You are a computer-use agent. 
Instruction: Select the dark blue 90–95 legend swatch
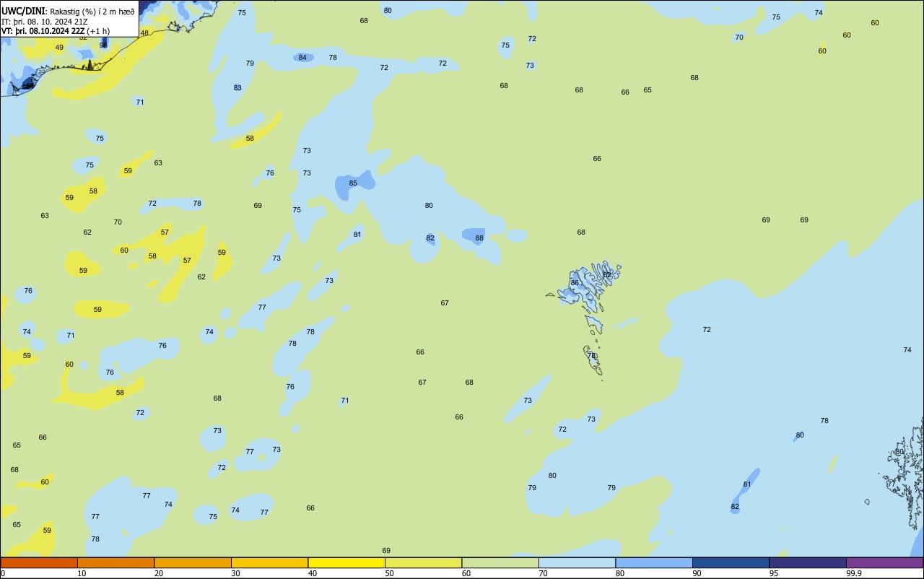(731, 562)
